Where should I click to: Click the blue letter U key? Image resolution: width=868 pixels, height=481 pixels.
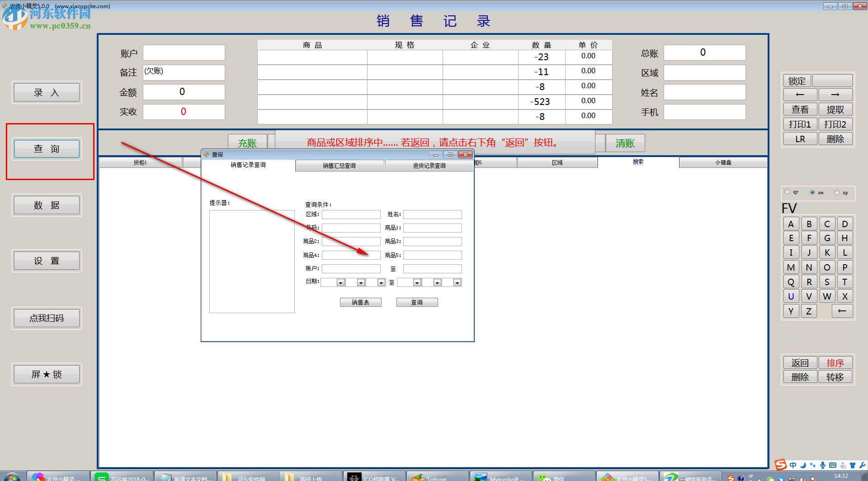point(791,296)
